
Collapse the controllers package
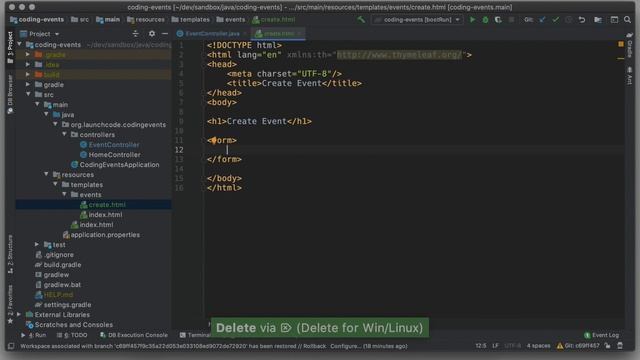[64, 134]
